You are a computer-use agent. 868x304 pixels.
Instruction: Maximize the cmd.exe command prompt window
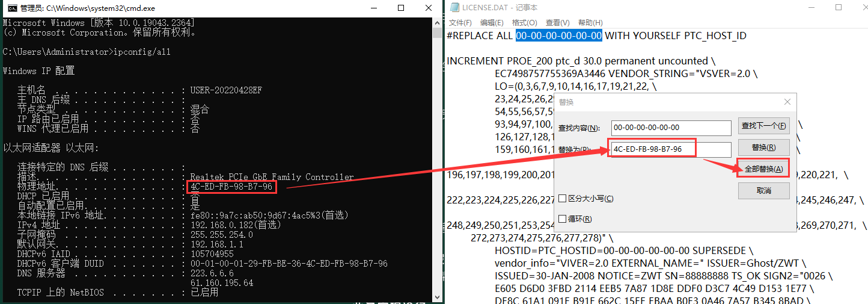[401, 8]
